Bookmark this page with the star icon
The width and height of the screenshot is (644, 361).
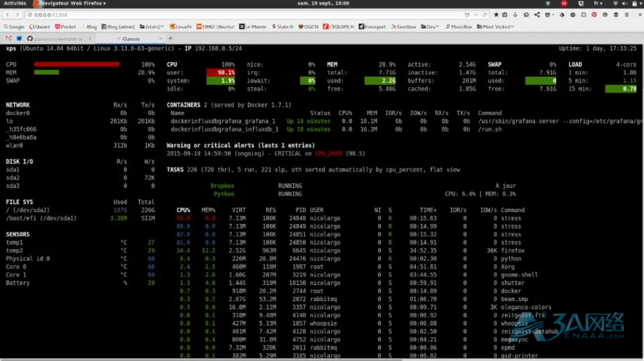pos(496,15)
